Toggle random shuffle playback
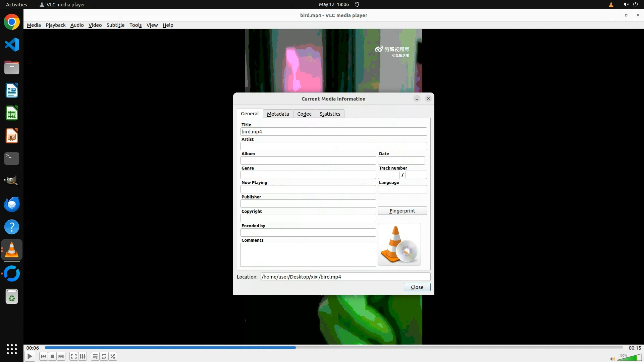This screenshot has width=644, height=362. (x=113, y=356)
